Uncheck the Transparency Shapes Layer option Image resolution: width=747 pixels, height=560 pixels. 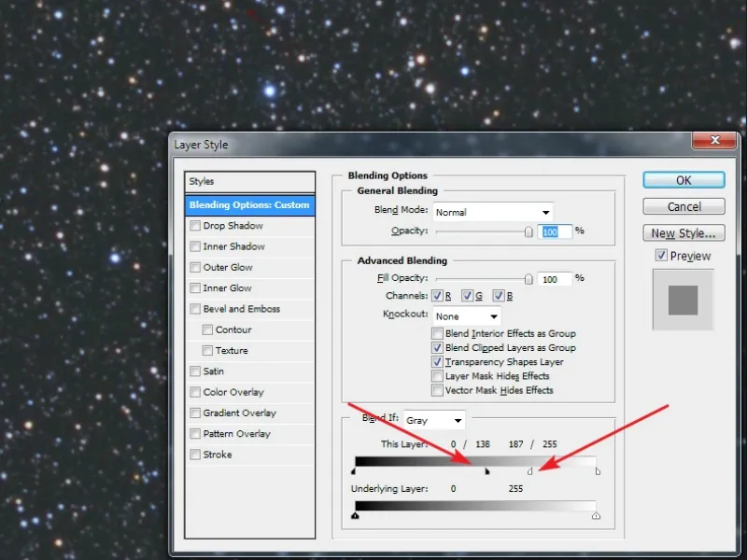pyautogui.click(x=437, y=362)
